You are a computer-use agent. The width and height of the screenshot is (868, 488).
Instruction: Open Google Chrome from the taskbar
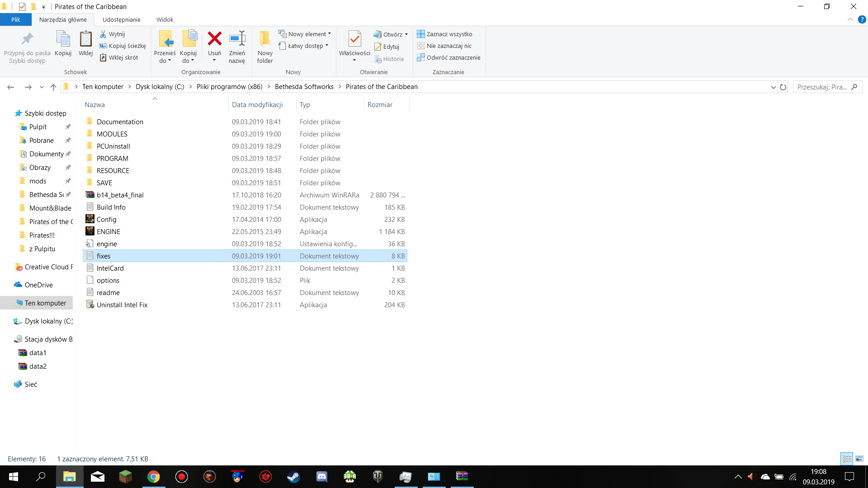pyautogui.click(x=154, y=477)
